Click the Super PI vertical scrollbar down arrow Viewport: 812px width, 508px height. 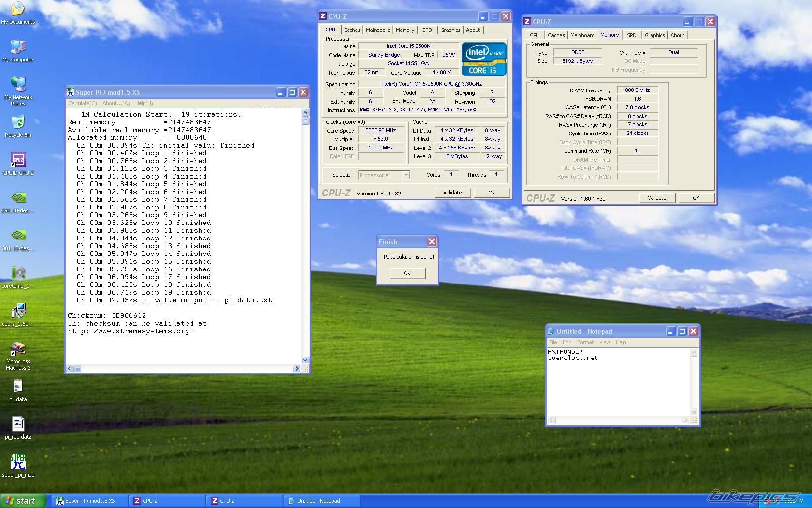305,360
